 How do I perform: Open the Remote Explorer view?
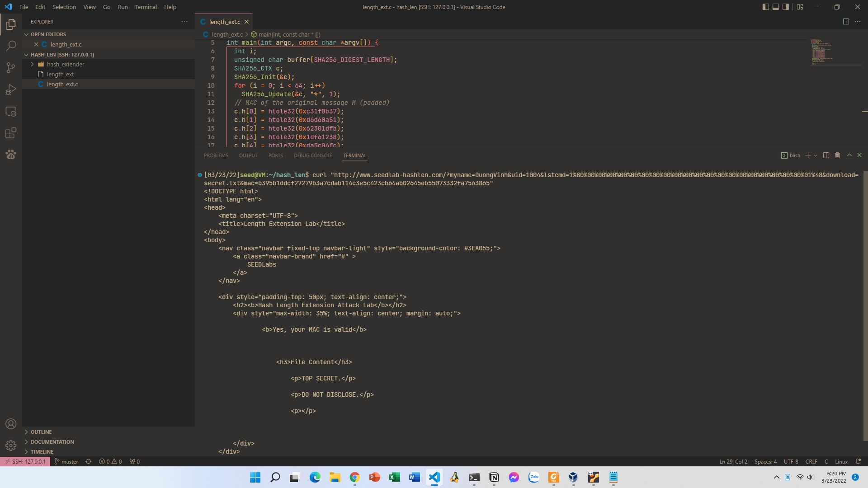(x=11, y=111)
